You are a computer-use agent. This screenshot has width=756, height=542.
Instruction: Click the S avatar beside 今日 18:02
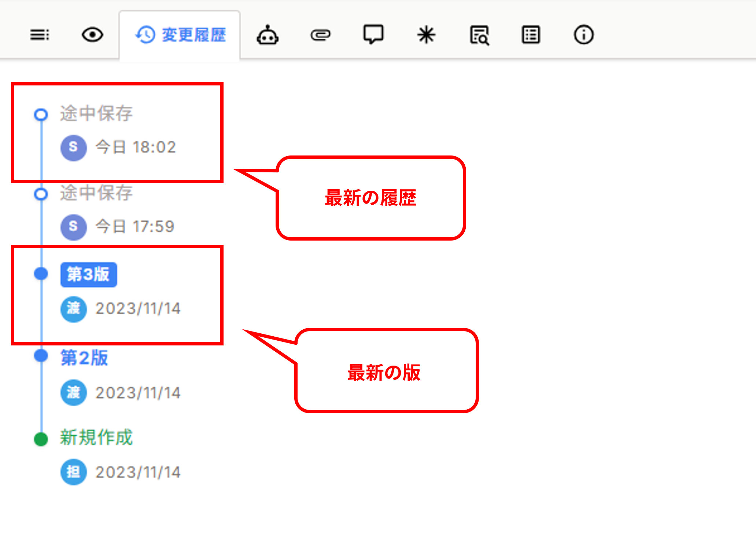click(x=74, y=148)
